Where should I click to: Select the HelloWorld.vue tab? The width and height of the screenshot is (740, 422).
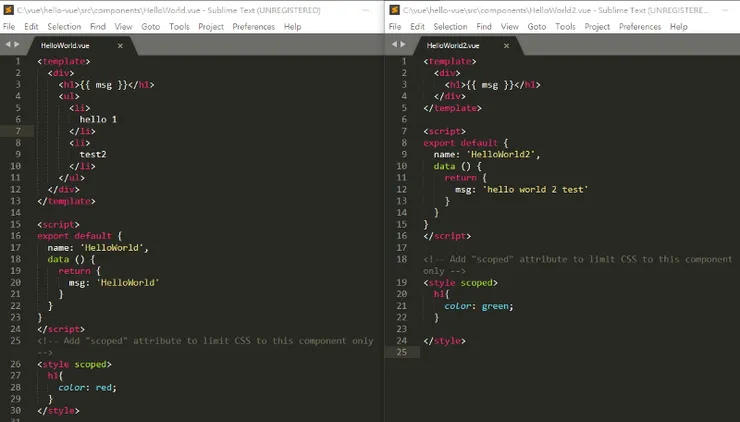point(67,45)
